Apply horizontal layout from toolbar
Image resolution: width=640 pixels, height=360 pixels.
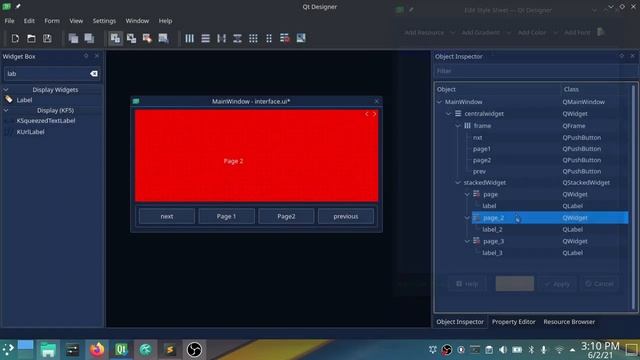pyautogui.click(x=189, y=38)
